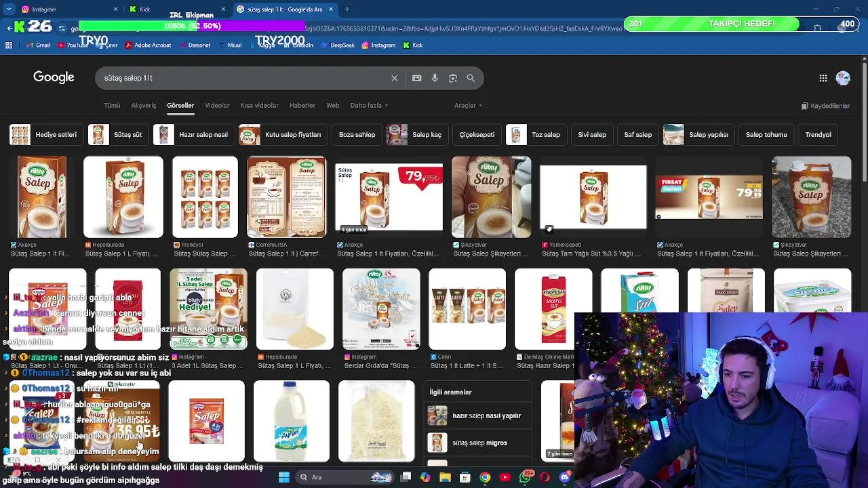This screenshot has height=488, width=868.
Task: Open related search sütaş salep migros
Action: (477, 443)
